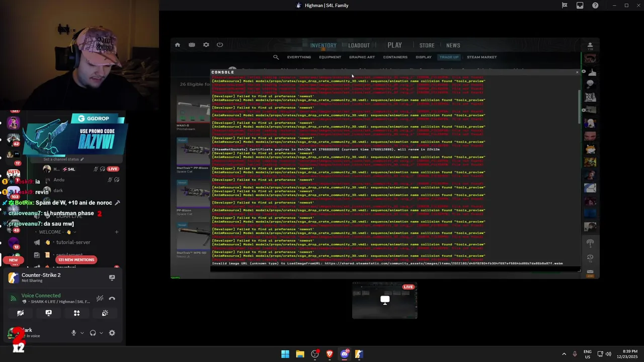The image size is (644, 362).
Task: Select the EQUIPMENT inventory filter
Action: pos(330,57)
